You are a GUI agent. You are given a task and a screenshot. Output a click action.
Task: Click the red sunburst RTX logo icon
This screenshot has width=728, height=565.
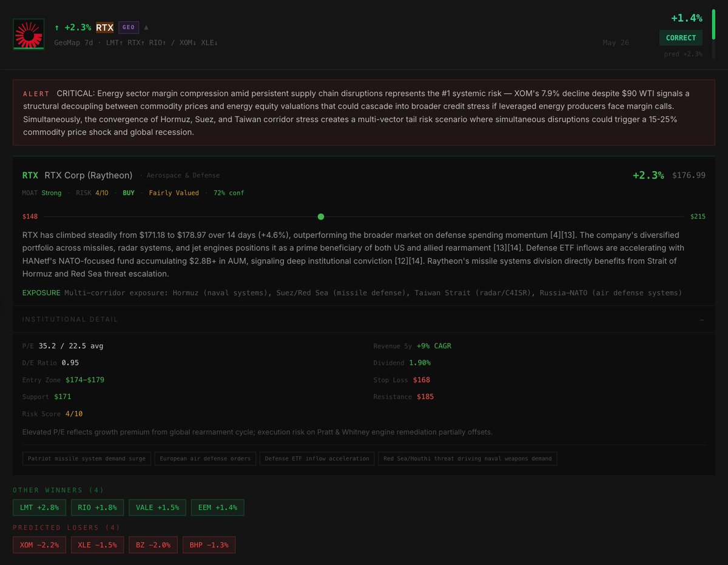coord(29,34)
